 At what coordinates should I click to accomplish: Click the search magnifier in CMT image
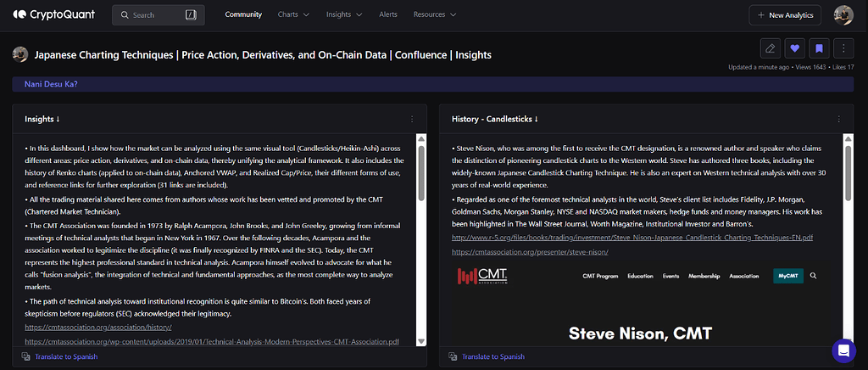click(x=813, y=275)
